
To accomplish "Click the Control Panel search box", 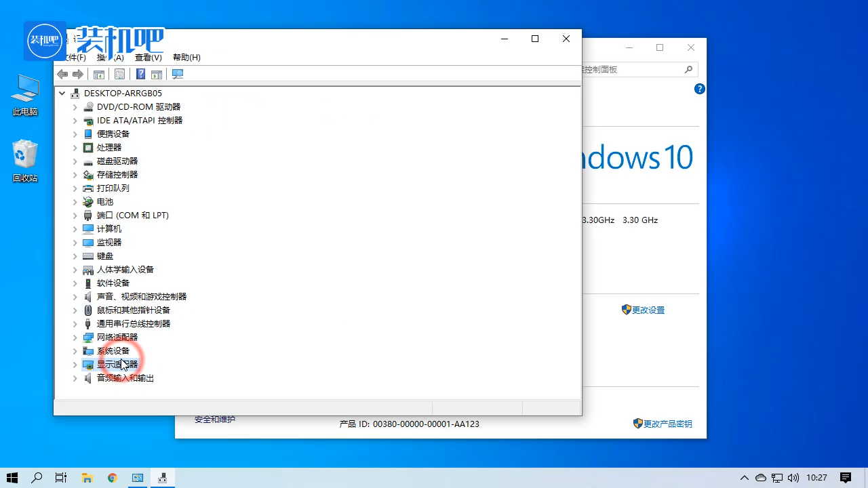I will pos(634,69).
